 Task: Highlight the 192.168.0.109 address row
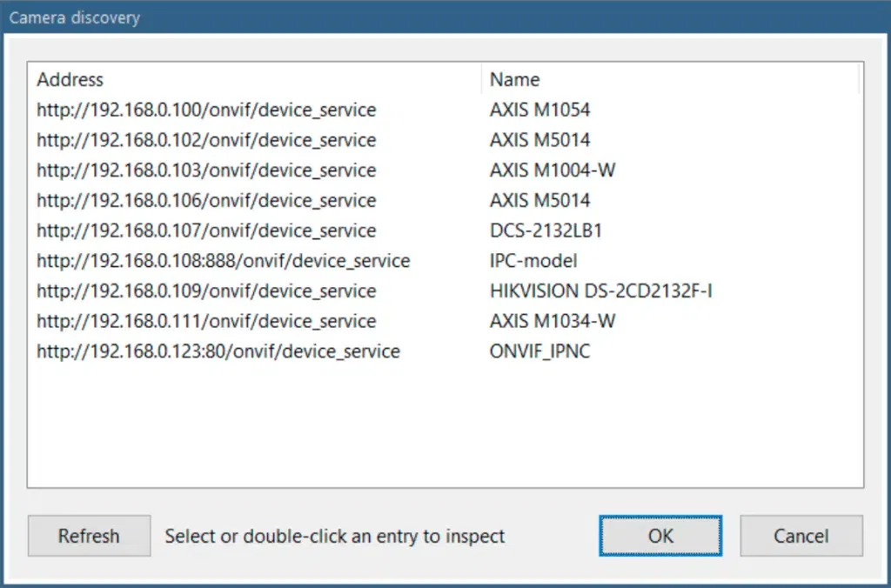(x=206, y=291)
